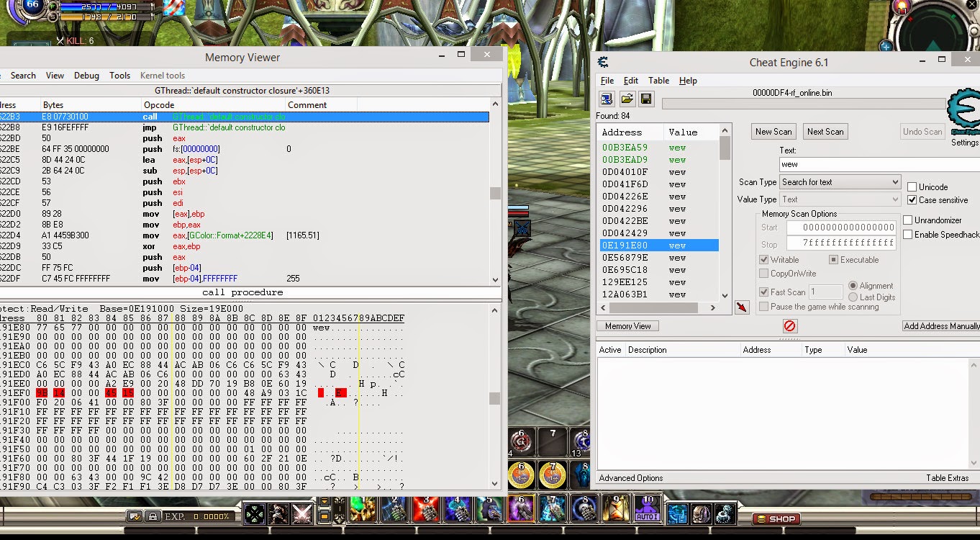Click the character figure icon beside crossed swords
This screenshot has width=980, height=540.
[x=278, y=514]
